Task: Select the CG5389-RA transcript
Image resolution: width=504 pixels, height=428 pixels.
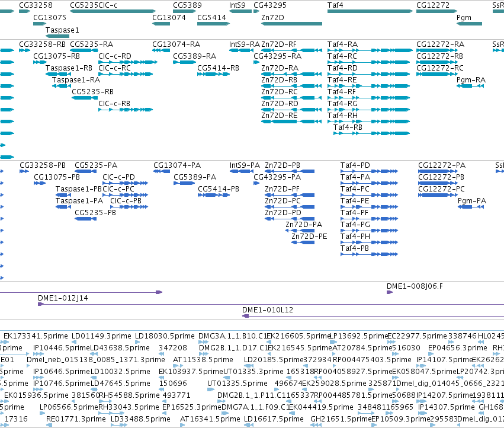Action: (x=194, y=56)
